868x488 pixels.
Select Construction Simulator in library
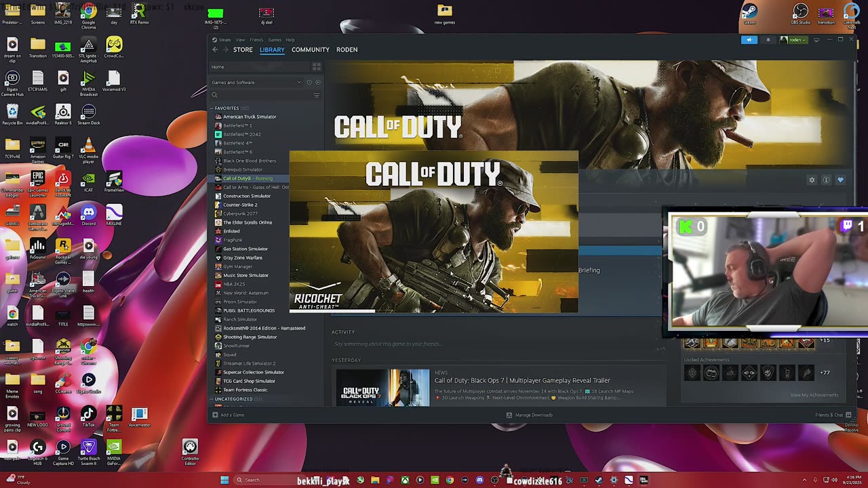246,196
